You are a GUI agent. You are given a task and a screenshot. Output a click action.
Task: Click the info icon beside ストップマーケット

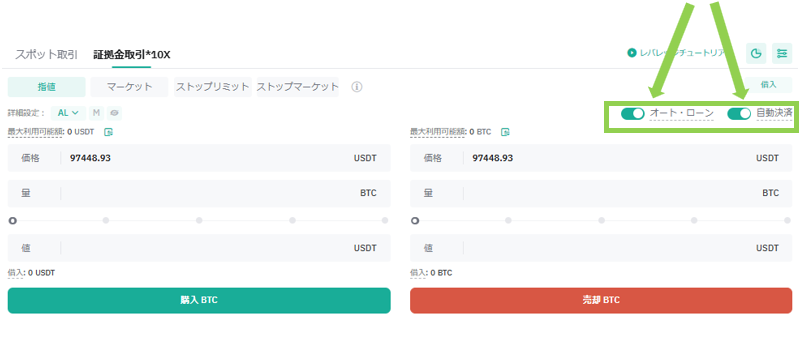coord(357,87)
